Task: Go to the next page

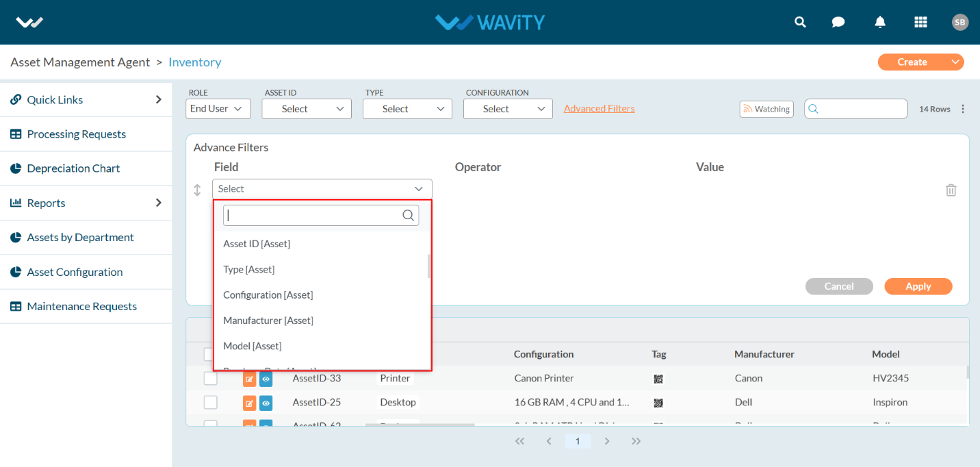Action: pyautogui.click(x=607, y=441)
